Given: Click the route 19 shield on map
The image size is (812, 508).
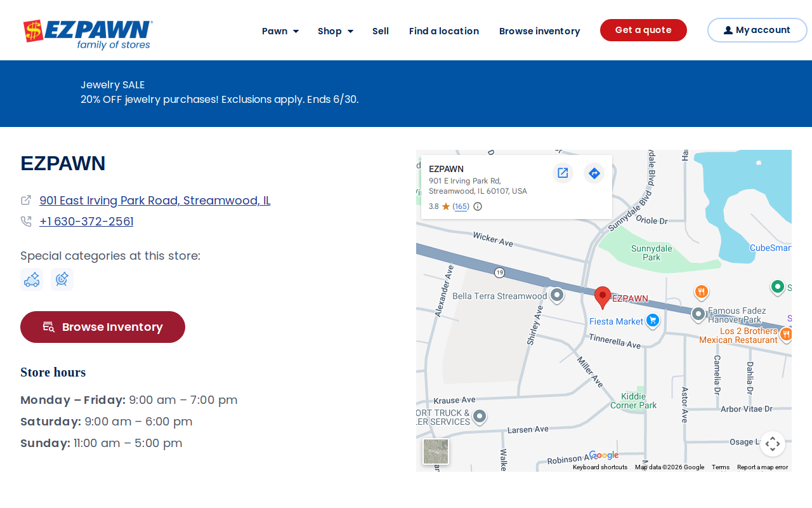Looking at the screenshot, I should 500,272.
